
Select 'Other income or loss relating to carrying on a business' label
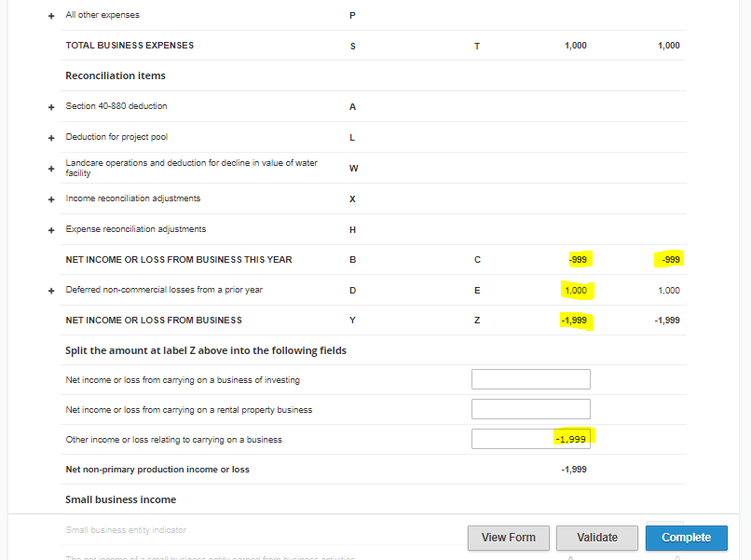(174, 440)
